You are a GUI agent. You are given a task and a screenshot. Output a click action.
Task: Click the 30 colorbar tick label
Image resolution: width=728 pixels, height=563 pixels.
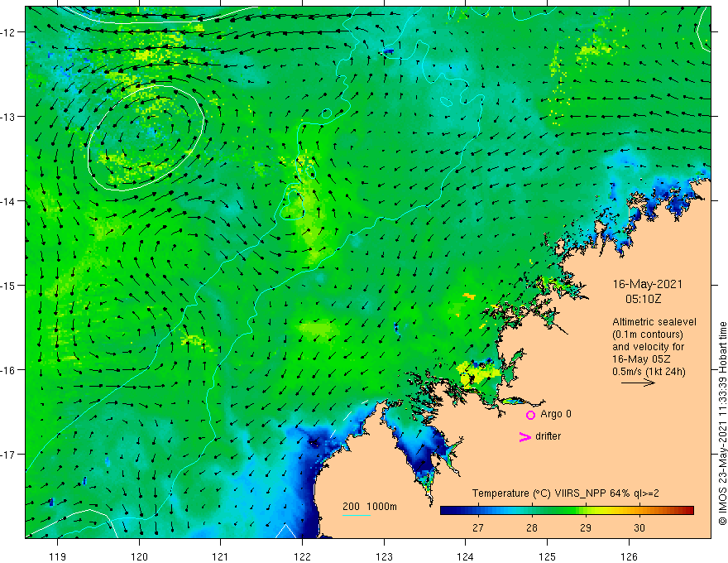639,527
